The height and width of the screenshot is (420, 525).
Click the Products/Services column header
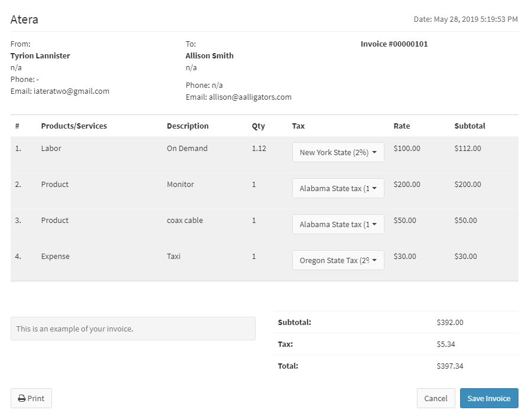pyautogui.click(x=74, y=126)
